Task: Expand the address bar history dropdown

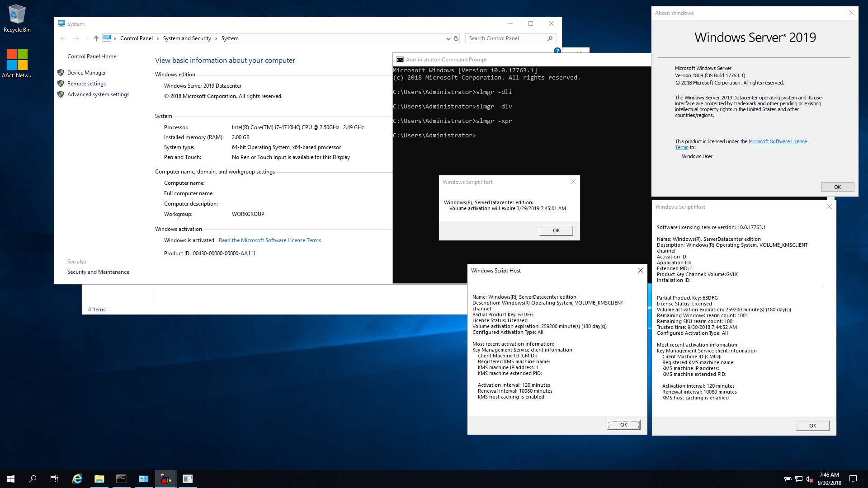Action: pyautogui.click(x=448, y=38)
